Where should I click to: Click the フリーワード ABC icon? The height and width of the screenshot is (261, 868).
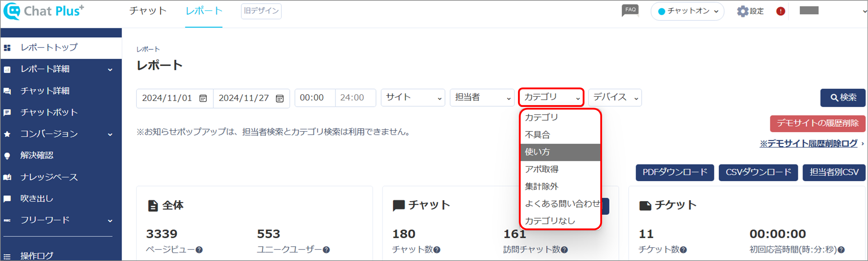tap(7, 220)
